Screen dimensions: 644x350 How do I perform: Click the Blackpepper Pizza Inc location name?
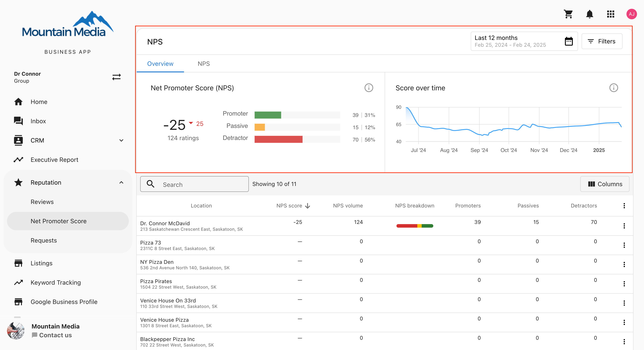(167, 339)
